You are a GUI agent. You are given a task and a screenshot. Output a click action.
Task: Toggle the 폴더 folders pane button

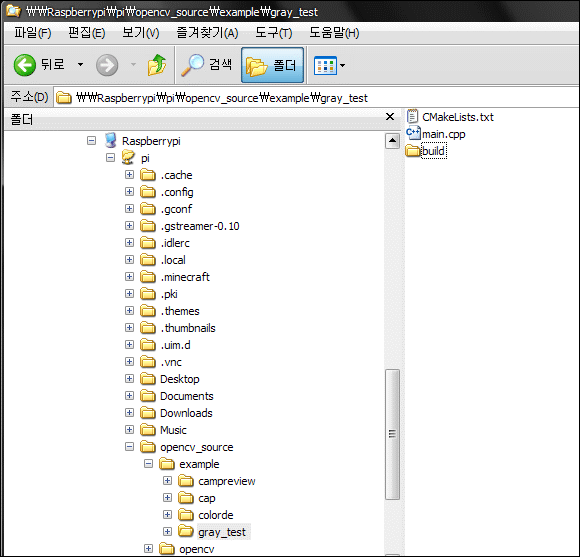click(272, 65)
